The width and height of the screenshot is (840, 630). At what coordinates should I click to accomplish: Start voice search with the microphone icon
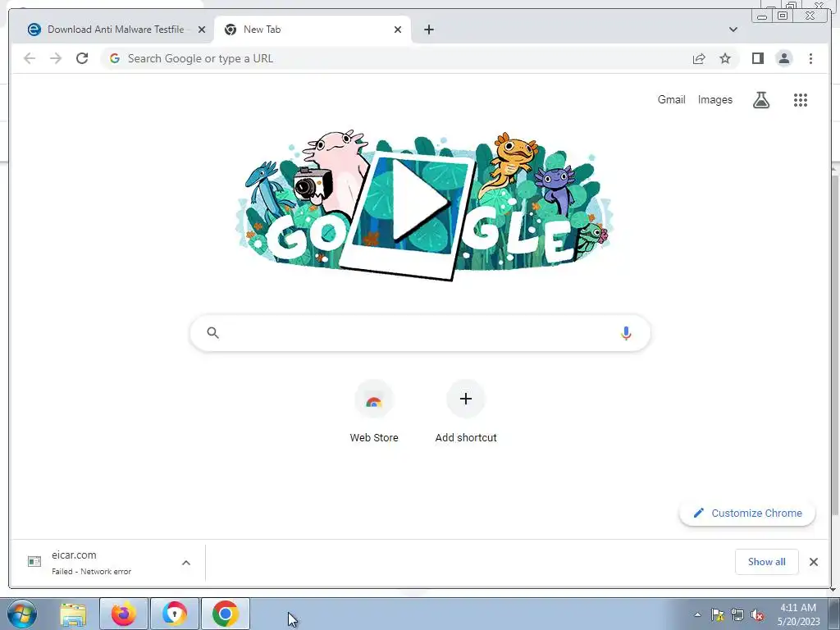point(626,333)
